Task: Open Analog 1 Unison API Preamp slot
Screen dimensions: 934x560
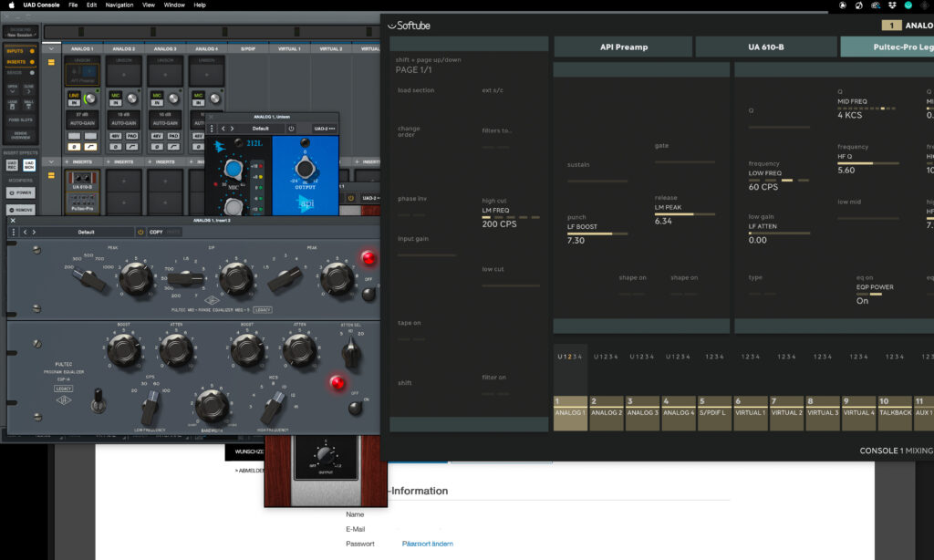Action: pos(82,75)
